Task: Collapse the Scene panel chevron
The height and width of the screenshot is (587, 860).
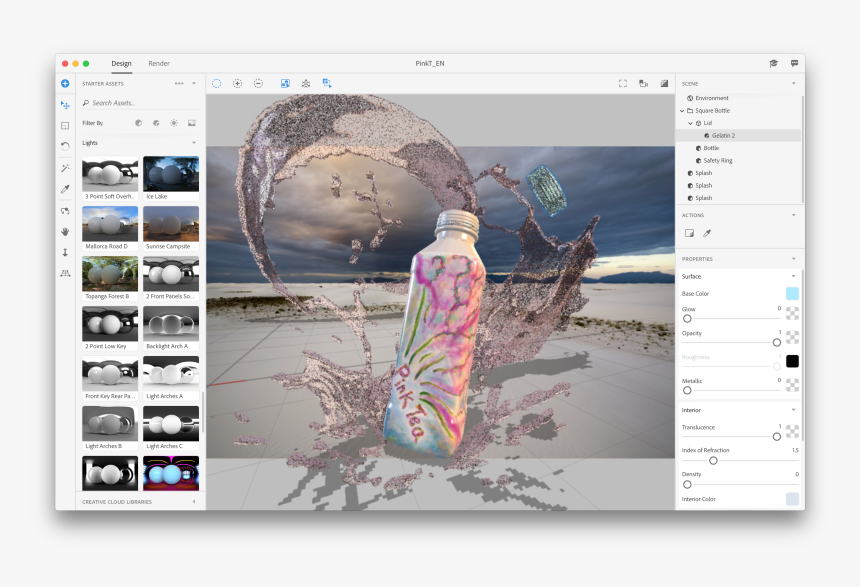Action: point(794,83)
